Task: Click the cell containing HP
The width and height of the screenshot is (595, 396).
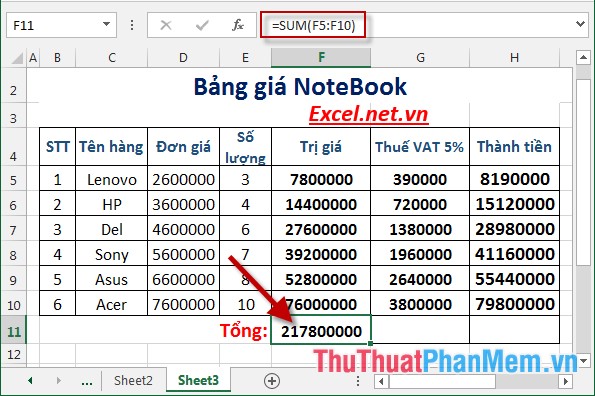Action: pyautogui.click(x=112, y=204)
